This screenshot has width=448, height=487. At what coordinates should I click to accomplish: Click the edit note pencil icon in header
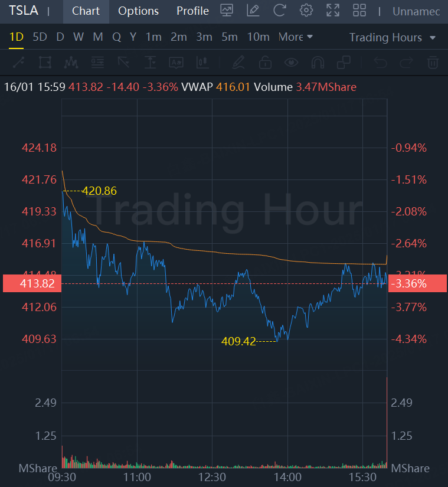253,11
